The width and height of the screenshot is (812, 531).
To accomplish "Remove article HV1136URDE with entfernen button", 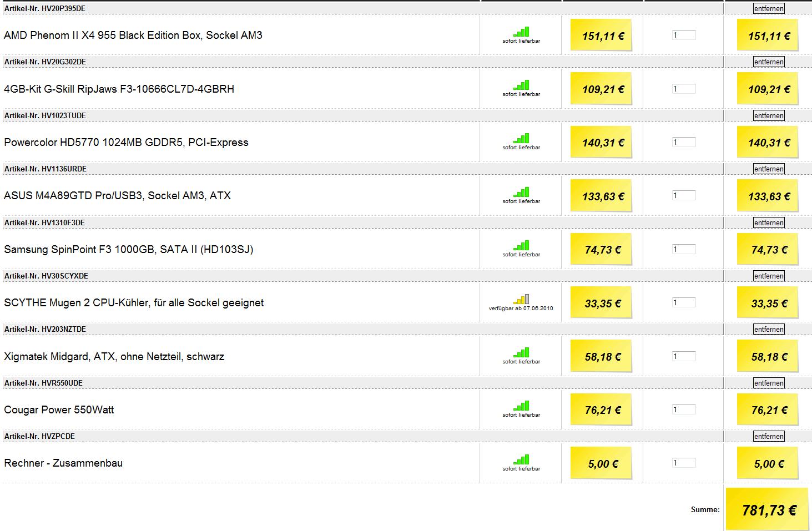I will pyautogui.click(x=769, y=169).
